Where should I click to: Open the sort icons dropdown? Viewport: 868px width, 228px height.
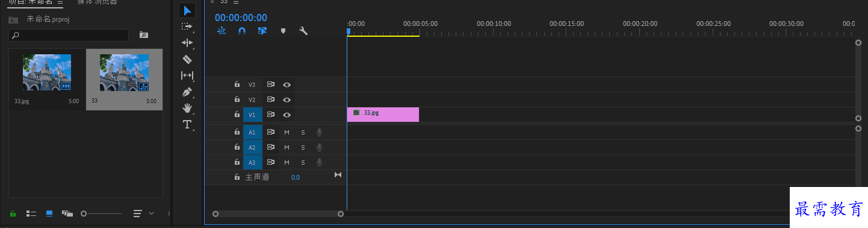[143, 214]
